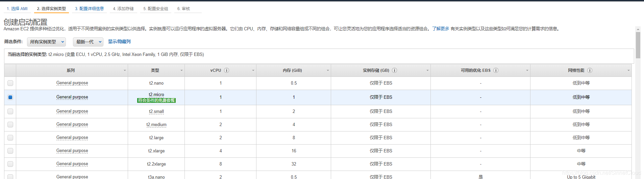The image size is (644, 179).
Task: Open the 所有实例类型 filter dropdown
Action: 46,42
